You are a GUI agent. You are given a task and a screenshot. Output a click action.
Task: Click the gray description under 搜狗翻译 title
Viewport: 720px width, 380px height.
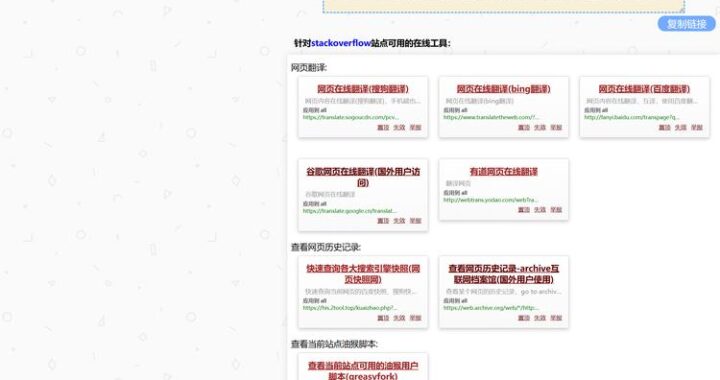[363, 101]
